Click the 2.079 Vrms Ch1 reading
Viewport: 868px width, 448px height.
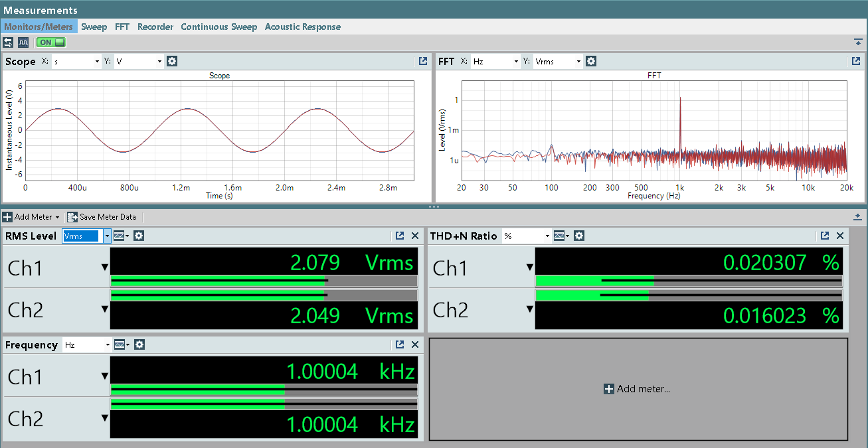(352, 263)
